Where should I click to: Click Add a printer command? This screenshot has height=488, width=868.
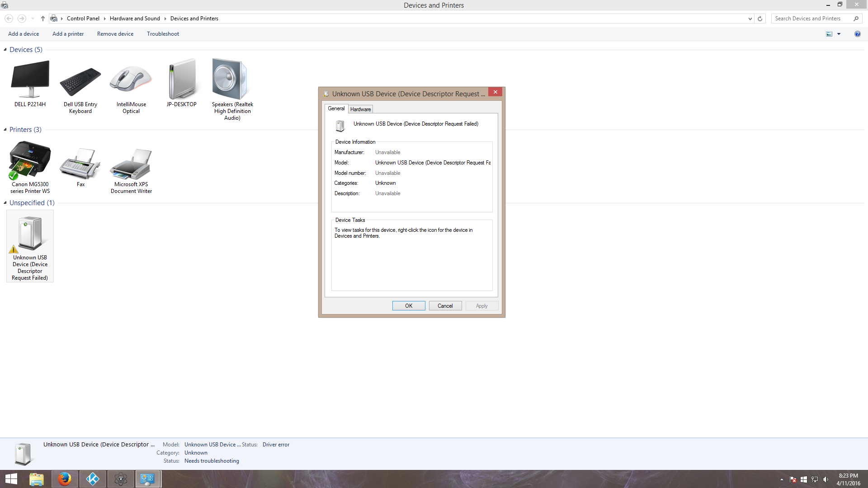[x=68, y=34]
